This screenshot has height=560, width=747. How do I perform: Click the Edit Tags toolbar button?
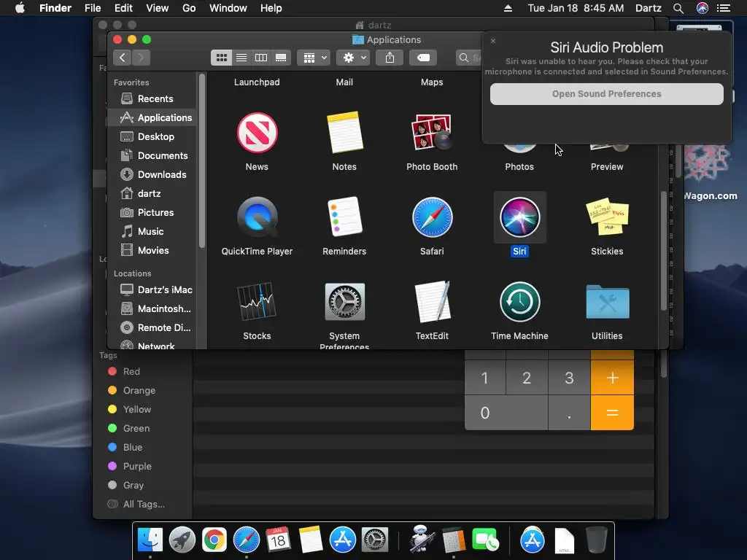(424, 58)
